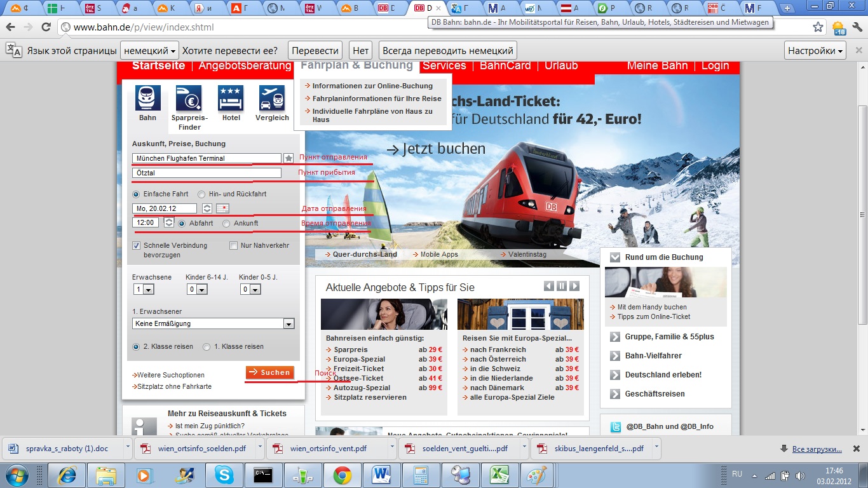
Task: Open Informationen zur Online-Buchung link
Action: click(372, 86)
